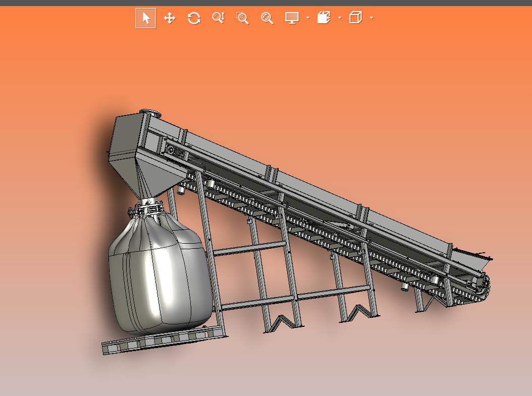
Task: Click the wireframe cube icon
Action: [355, 18]
